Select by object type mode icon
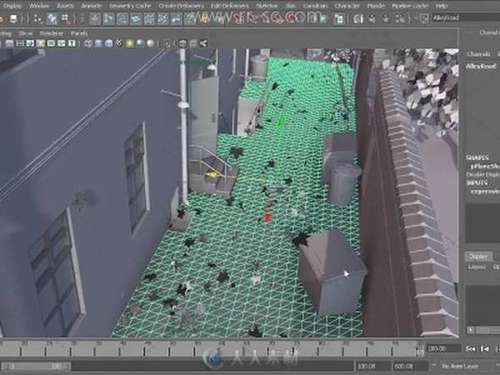The image size is (500, 375). click(52, 19)
